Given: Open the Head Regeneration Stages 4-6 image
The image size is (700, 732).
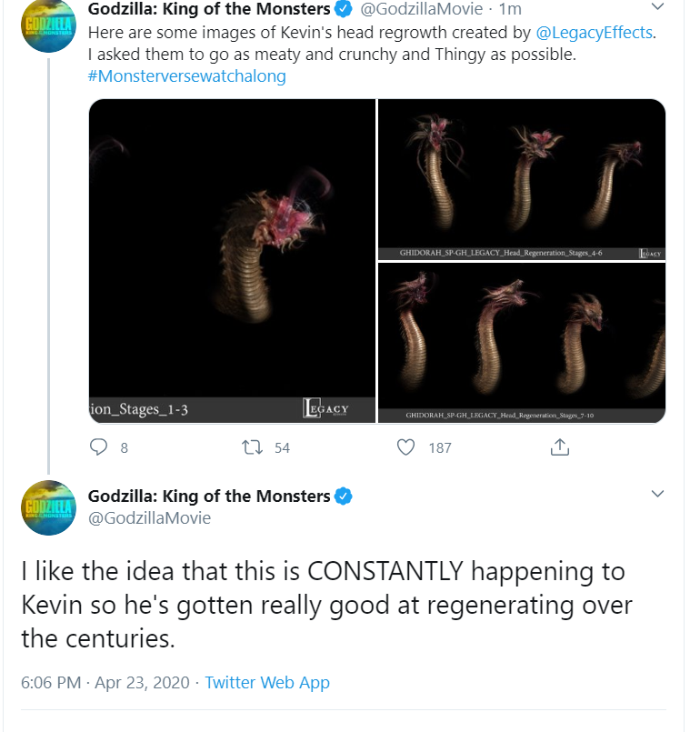Looking at the screenshot, I should coord(522,179).
